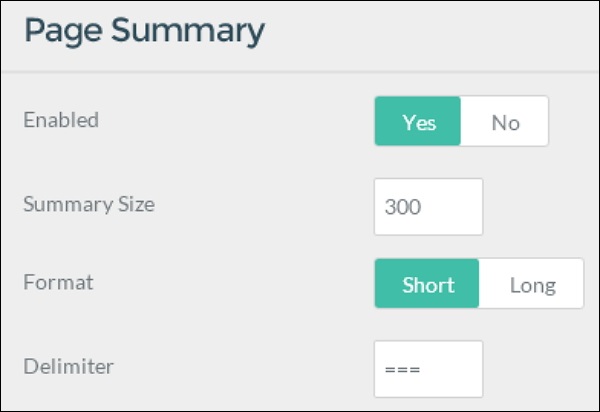Click into the Delimiter text box
Image resolution: width=600 pixels, height=412 pixels.
click(428, 369)
